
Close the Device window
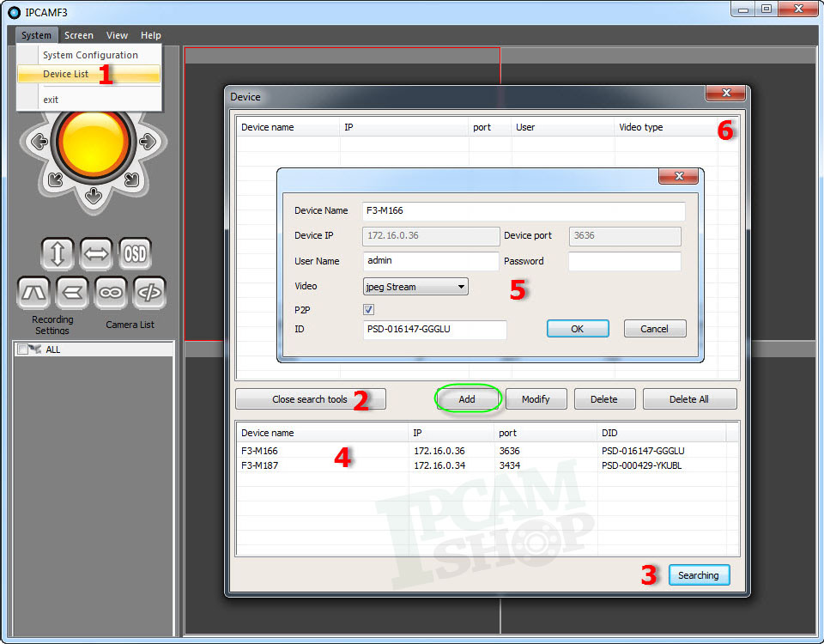click(726, 93)
